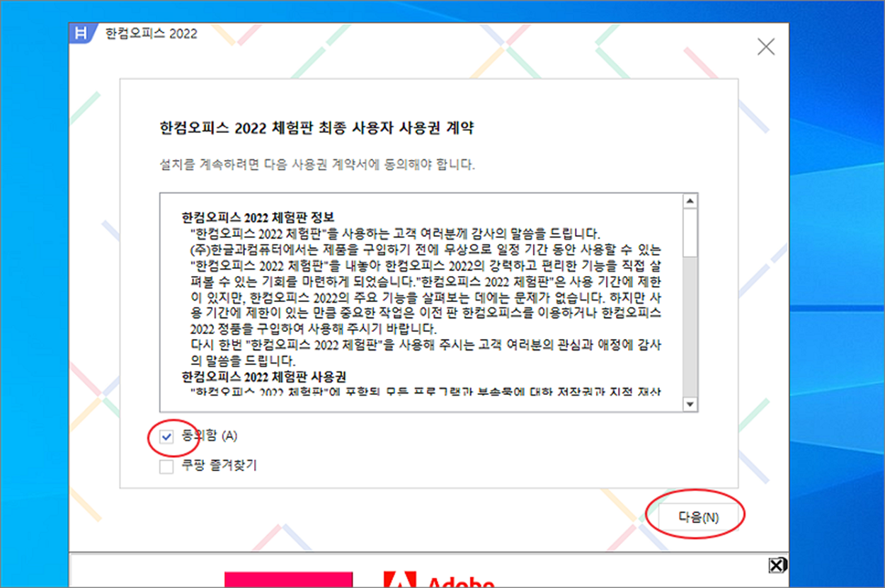Click the Hancom logo icon in title bar

tap(83, 33)
